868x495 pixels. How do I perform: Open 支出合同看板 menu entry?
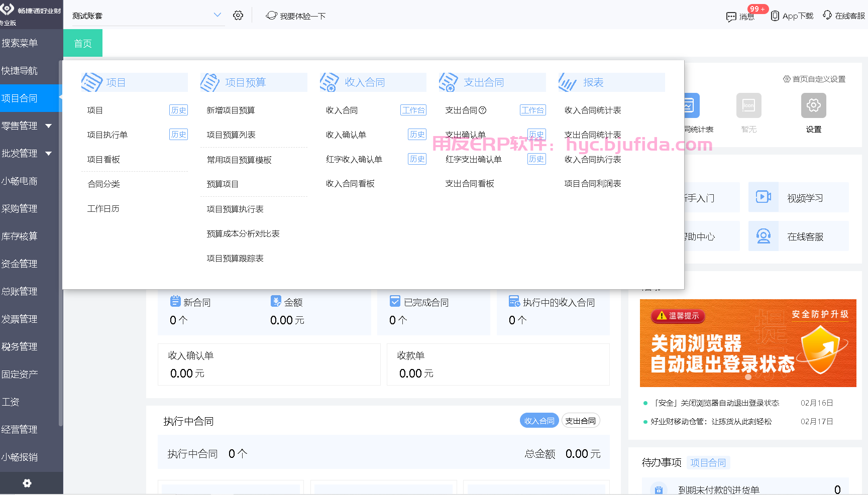(x=470, y=184)
